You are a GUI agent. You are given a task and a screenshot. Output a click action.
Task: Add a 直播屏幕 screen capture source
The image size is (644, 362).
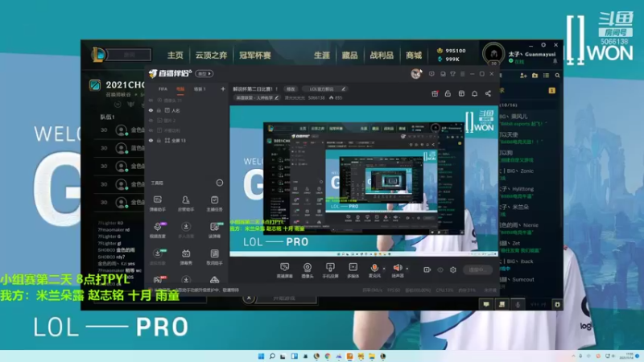284,270
